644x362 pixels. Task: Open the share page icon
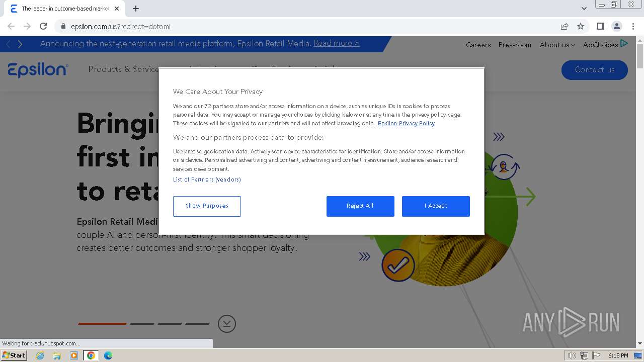pyautogui.click(x=565, y=26)
